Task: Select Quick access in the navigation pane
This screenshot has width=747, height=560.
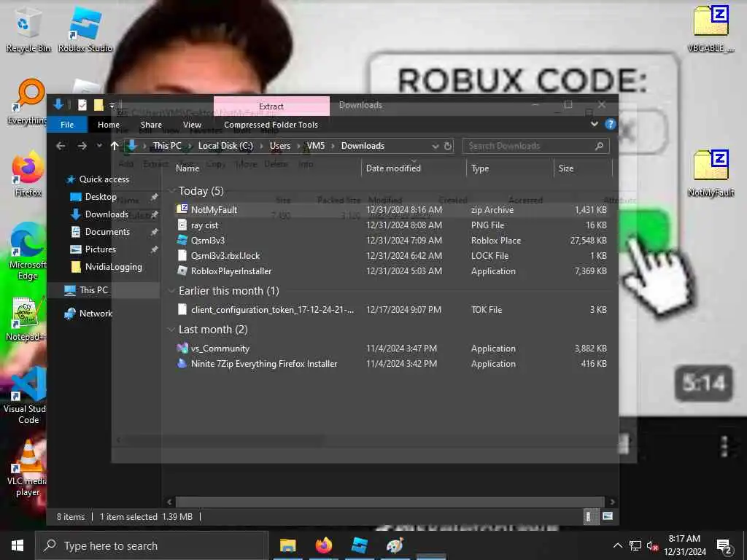Action: point(104,179)
